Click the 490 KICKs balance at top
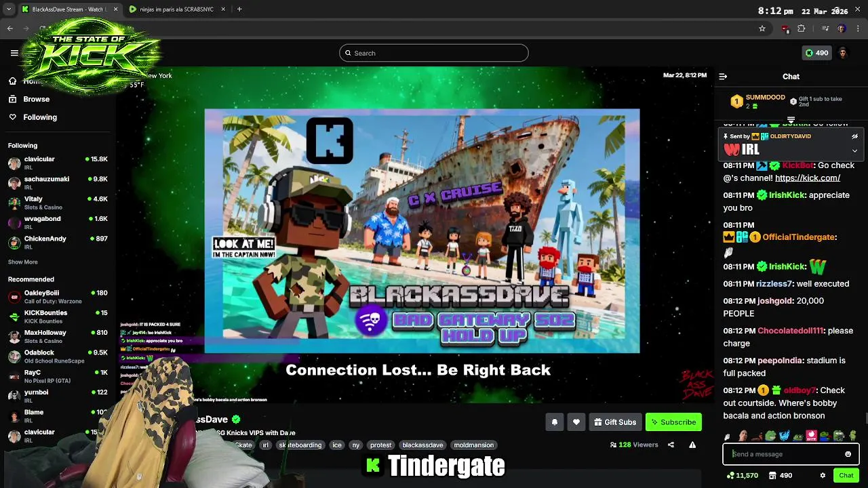 tap(816, 53)
